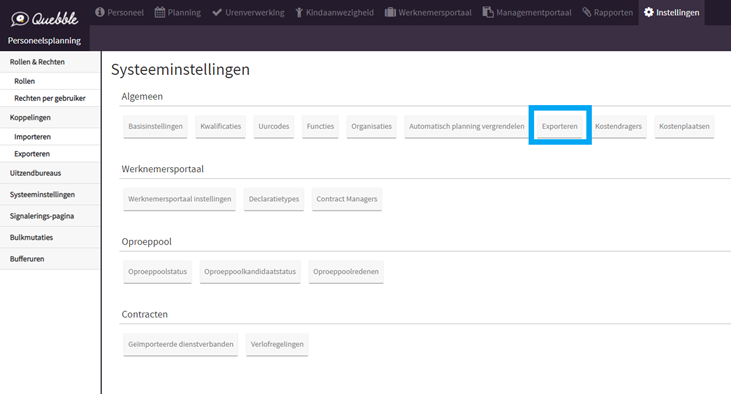The image size is (731, 394).
Task: Go to Urenverwerking tab
Action: click(x=248, y=13)
